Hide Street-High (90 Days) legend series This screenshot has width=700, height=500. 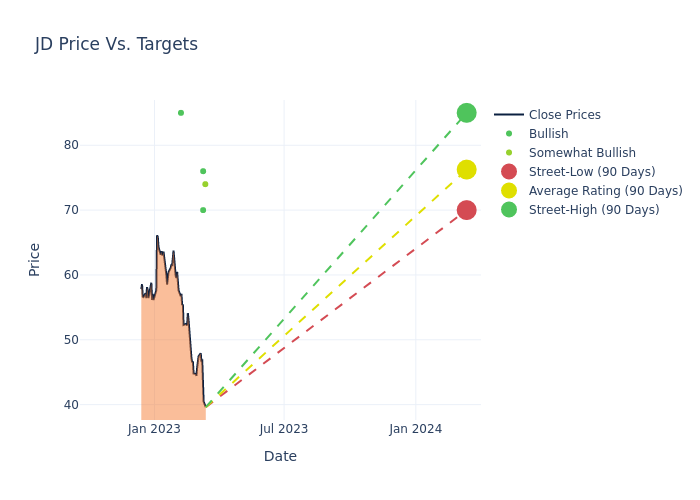pos(594,210)
